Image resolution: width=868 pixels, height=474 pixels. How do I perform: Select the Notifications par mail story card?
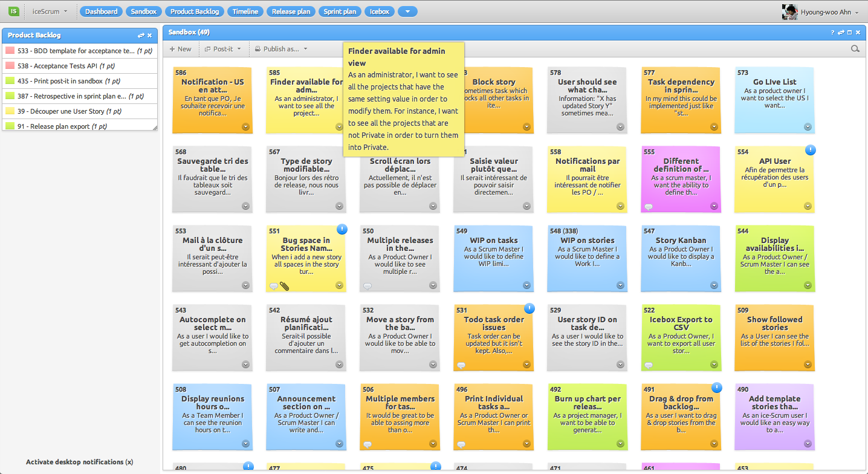pos(587,179)
